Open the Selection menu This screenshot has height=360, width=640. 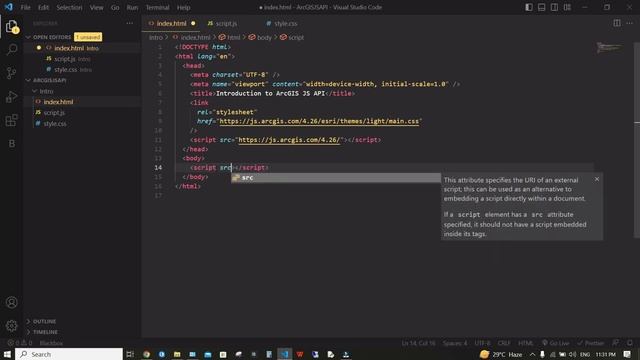click(x=69, y=7)
